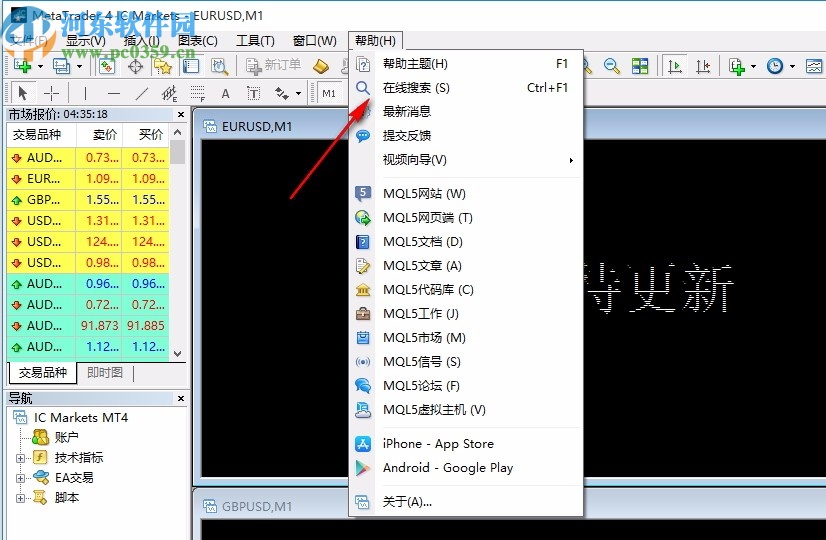
Task: Select Cursor arrow tool
Action: click(22, 94)
